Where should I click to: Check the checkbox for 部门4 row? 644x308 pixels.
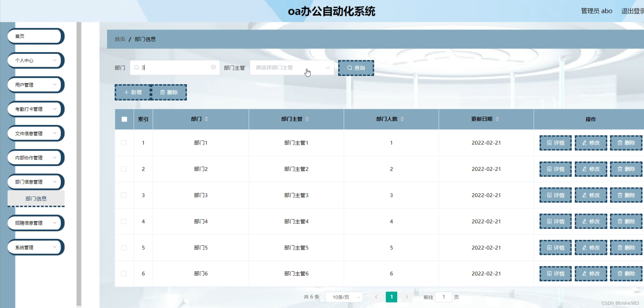pyautogui.click(x=124, y=221)
